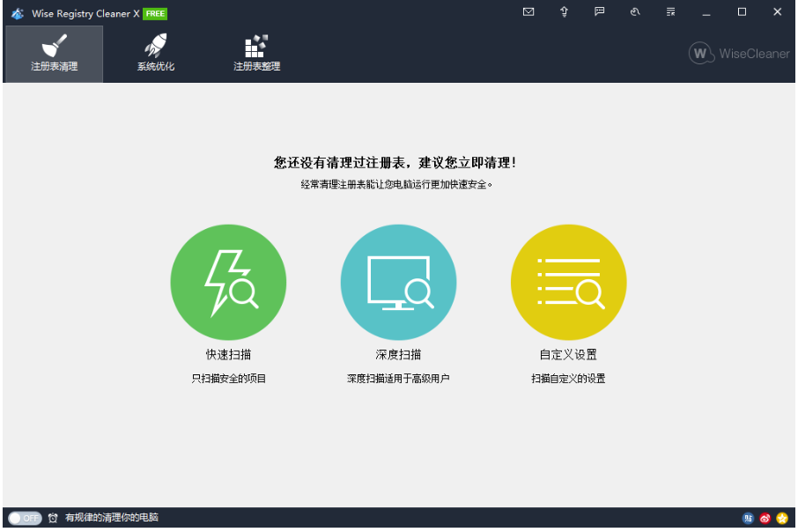Click the blue 贴 share icon
The width and height of the screenshot is (798, 532).
tap(748, 518)
